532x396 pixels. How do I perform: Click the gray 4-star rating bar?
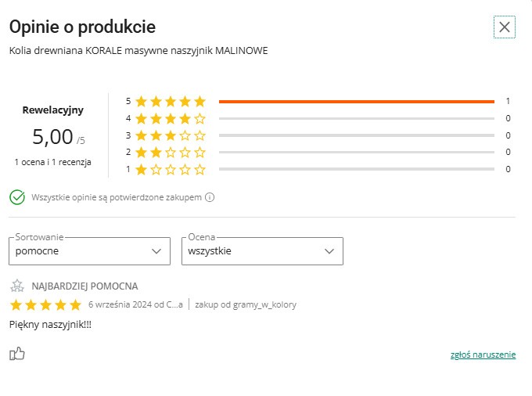tap(356, 119)
